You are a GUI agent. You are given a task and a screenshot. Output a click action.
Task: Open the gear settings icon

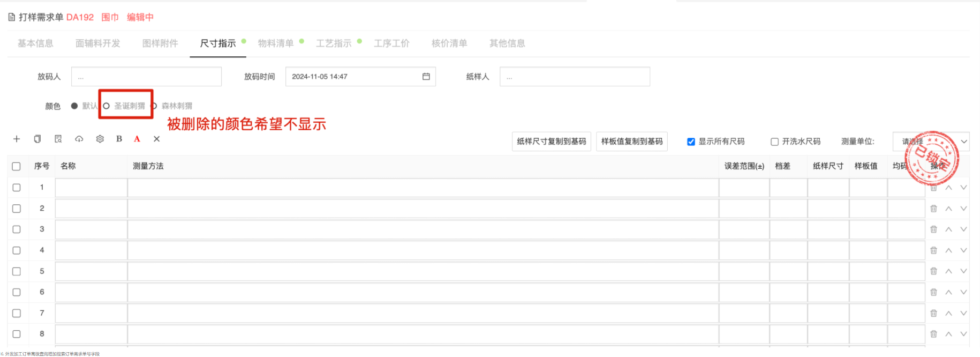(100, 139)
